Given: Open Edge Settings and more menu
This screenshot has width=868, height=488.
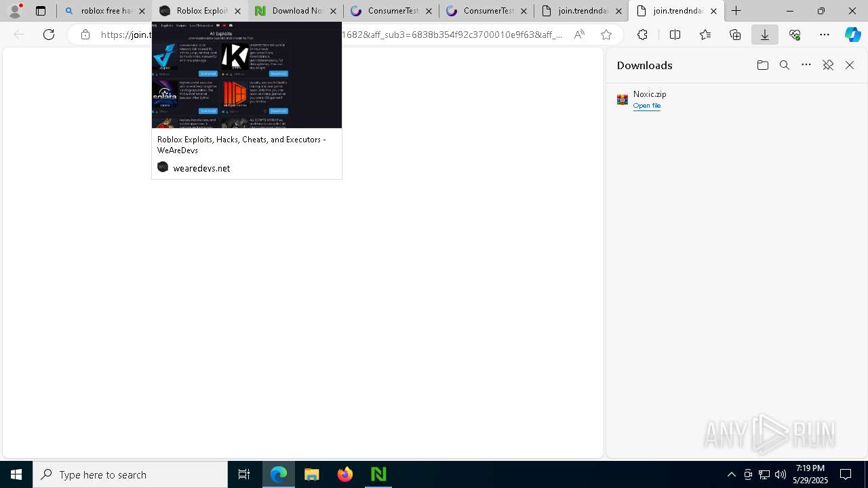Looking at the screenshot, I should 825,35.
